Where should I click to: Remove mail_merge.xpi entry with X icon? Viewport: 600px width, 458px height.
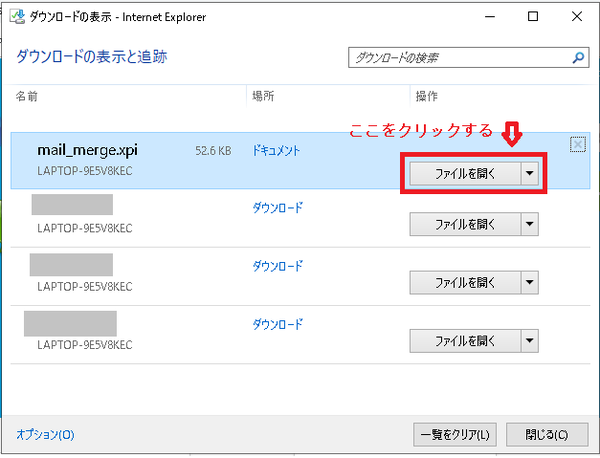tap(577, 145)
